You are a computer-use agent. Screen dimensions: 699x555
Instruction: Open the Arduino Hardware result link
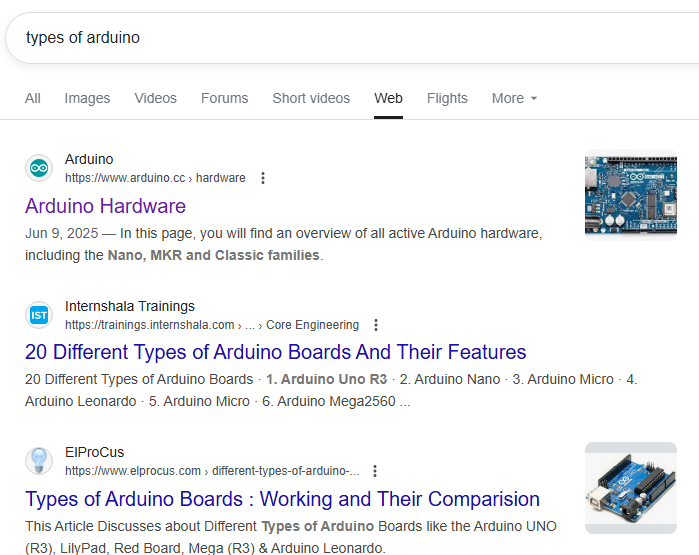(x=105, y=206)
